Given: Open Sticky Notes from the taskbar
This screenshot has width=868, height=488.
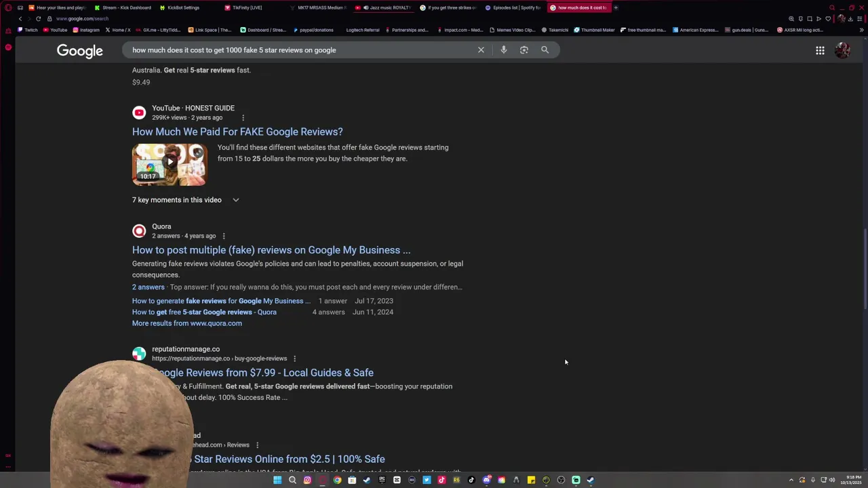Looking at the screenshot, I should [x=531, y=480].
